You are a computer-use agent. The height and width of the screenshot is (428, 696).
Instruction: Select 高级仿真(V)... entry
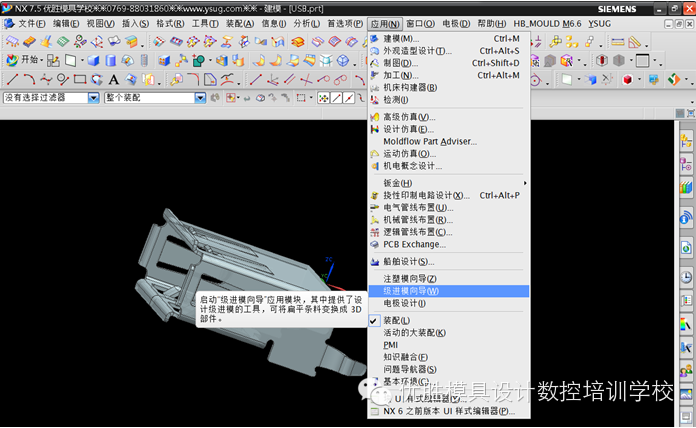[x=449, y=117]
